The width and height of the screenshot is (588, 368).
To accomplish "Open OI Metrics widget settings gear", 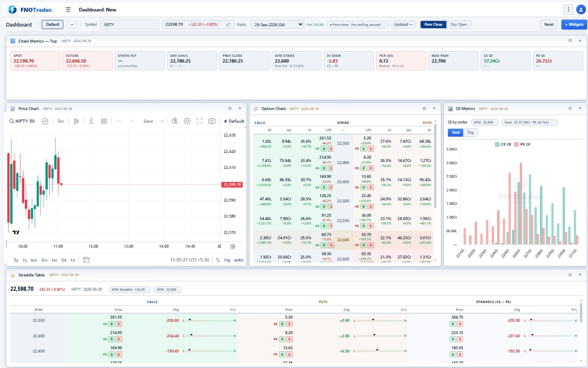I will [x=570, y=109].
